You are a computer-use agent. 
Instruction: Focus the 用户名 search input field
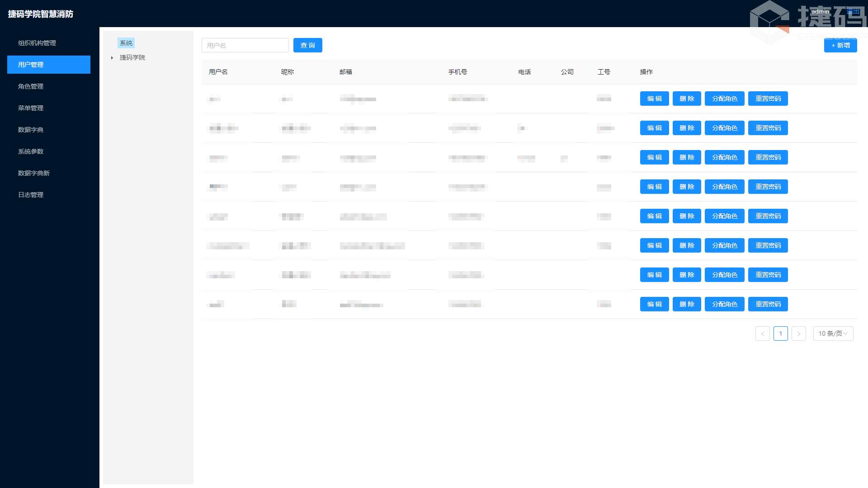pyautogui.click(x=245, y=45)
